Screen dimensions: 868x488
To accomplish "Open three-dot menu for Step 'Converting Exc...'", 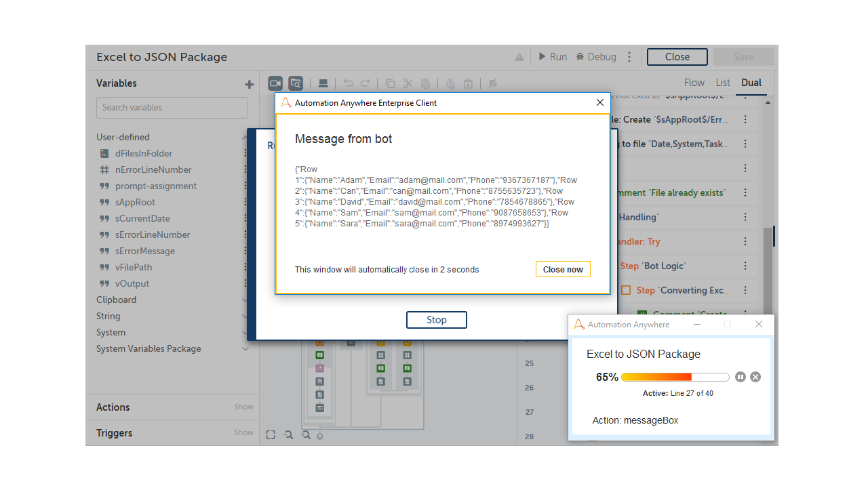I will (745, 290).
